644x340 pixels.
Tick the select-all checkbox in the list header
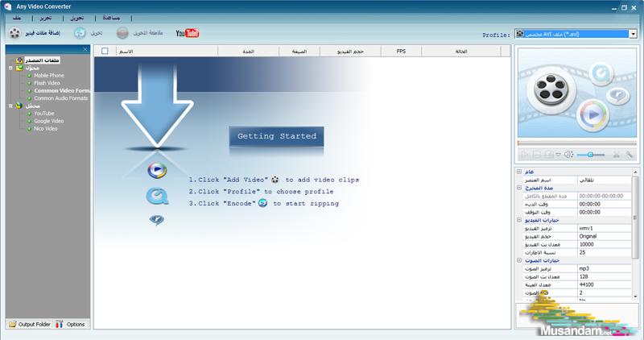tap(105, 51)
